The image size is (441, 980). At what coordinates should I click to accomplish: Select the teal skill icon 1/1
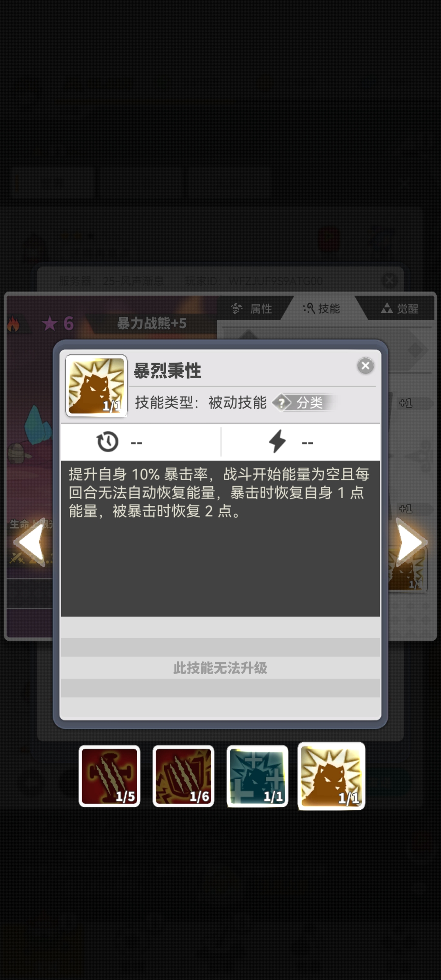point(257,776)
